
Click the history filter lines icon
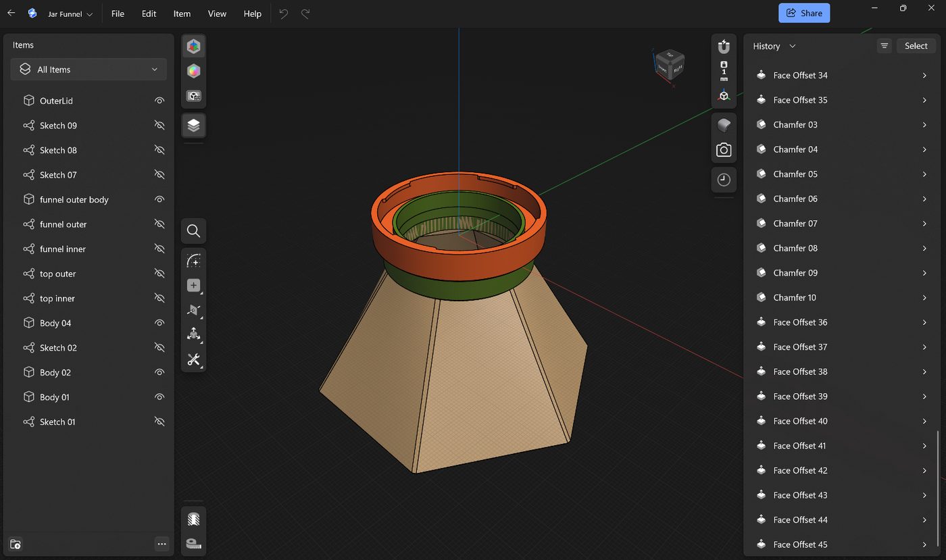click(x=884, y=46)
